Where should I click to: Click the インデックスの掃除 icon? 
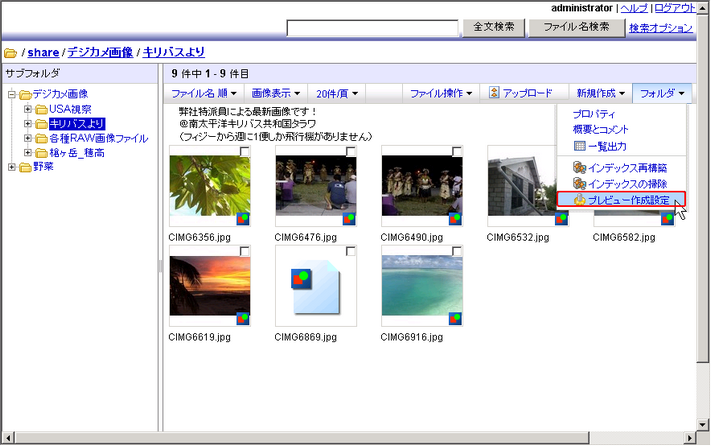click(x=580, y=184)
